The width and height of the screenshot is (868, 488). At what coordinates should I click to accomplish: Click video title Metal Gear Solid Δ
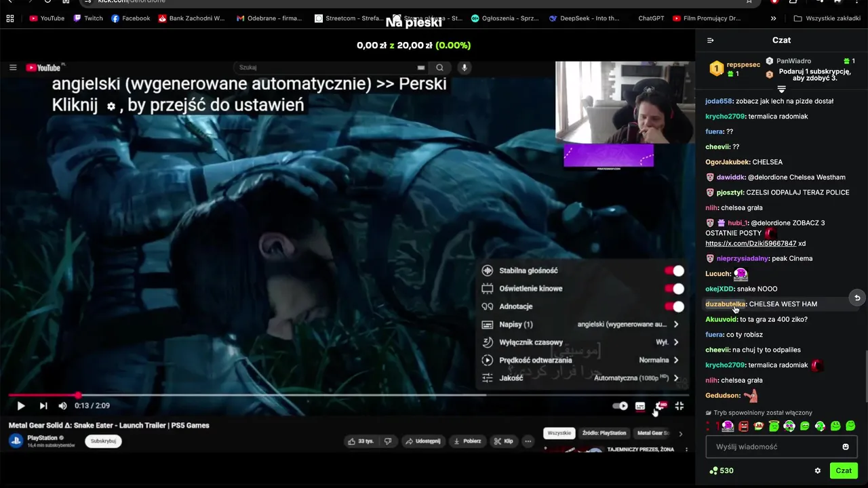click(x=108, y=426)
